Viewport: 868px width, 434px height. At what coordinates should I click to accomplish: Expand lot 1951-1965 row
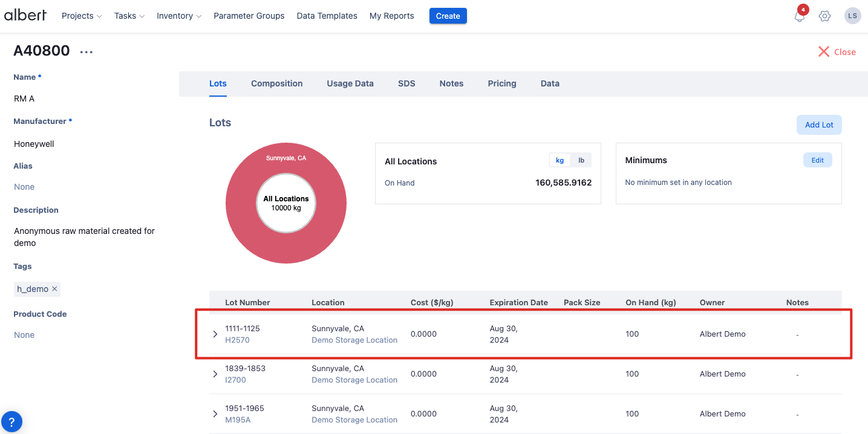coord(215,414)
